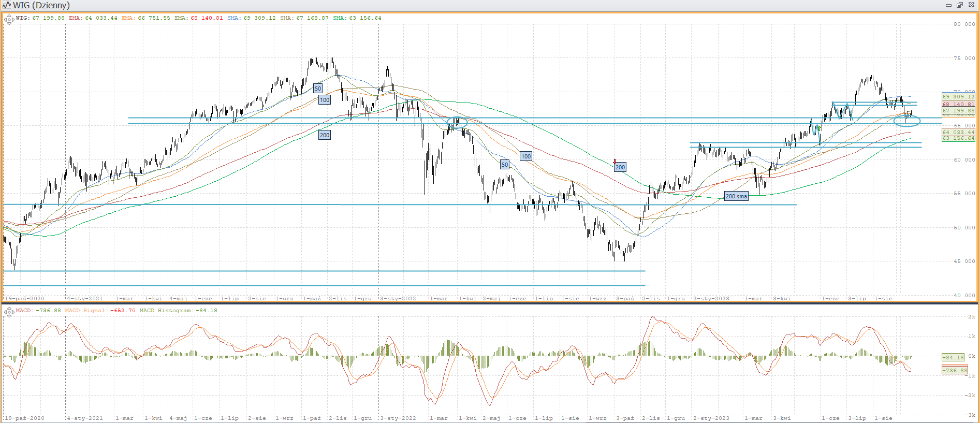Click the 3-sty-2022 date label on the price pane's time axis
The width and height of the screenshot is (980, 423).
coord(398,299)
